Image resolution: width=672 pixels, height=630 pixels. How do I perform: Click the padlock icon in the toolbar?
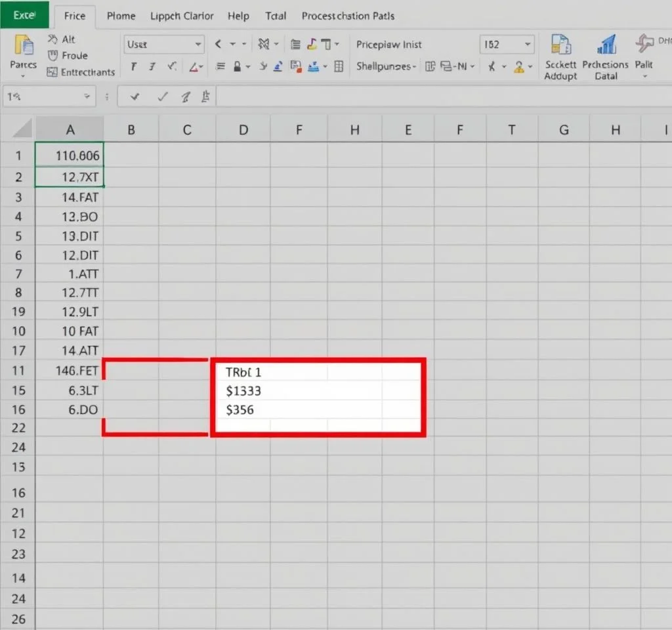pos(238,66)
